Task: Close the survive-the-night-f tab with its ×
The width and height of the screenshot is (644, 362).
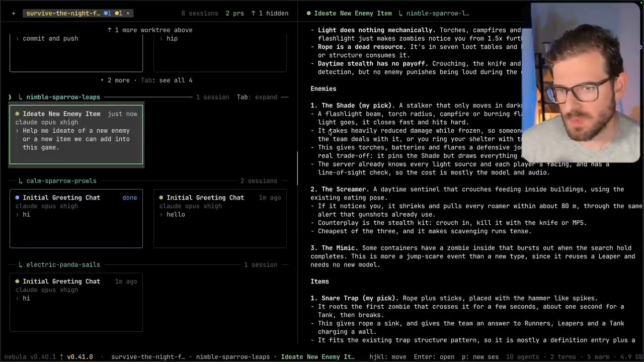Action: (128, 14)
